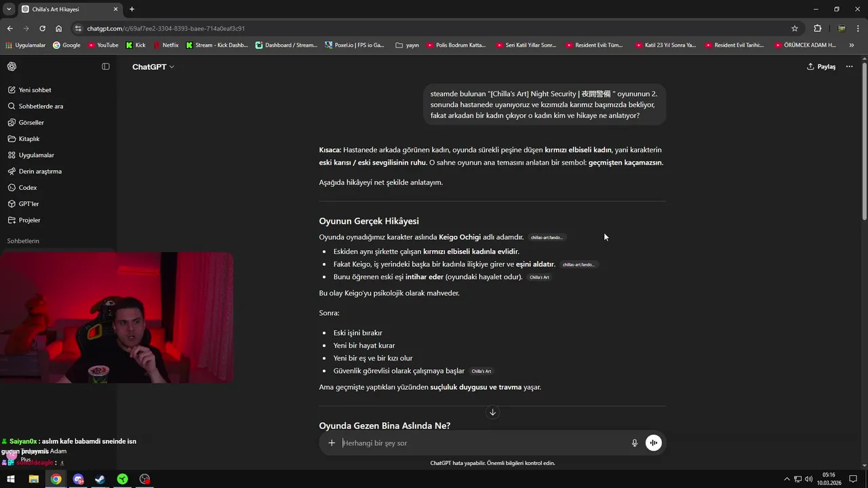Open the Seri Katil Yıllar Sonr... bookmark
The height and width of the screenshot is (488, 868).
[x=526, y=45]
